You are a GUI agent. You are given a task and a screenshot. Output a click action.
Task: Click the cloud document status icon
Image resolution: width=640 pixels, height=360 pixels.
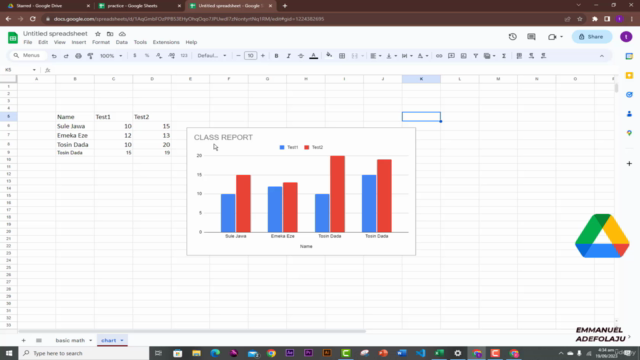tap(122, 34)
